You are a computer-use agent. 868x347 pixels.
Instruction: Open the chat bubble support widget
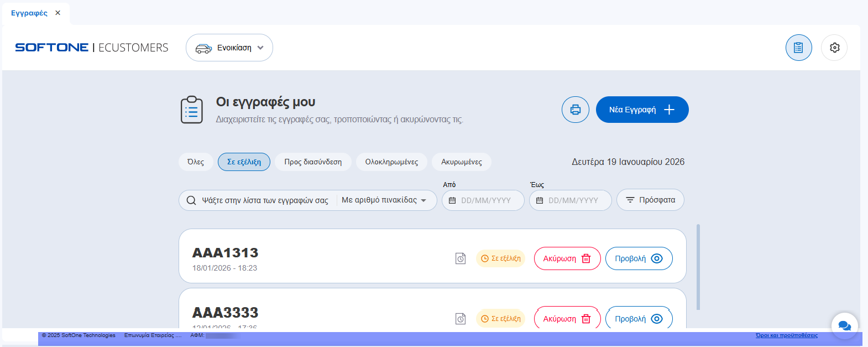(844, 326)
